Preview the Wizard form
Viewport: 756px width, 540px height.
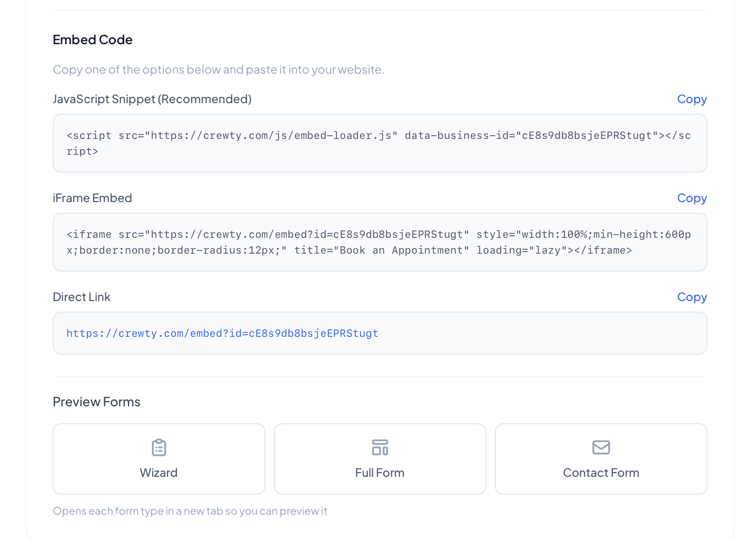[159, 459]
